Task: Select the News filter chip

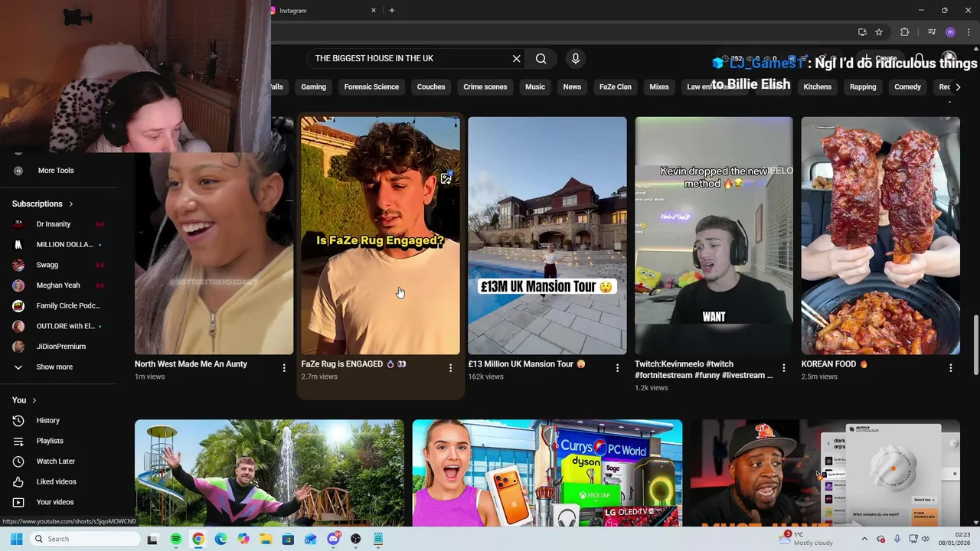Action: pyautogui.click(x=572, y=87)
